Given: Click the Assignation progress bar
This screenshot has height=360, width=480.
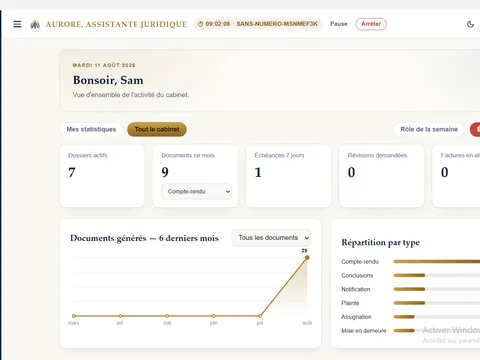Looking at the screenshot, I should 437,317.
